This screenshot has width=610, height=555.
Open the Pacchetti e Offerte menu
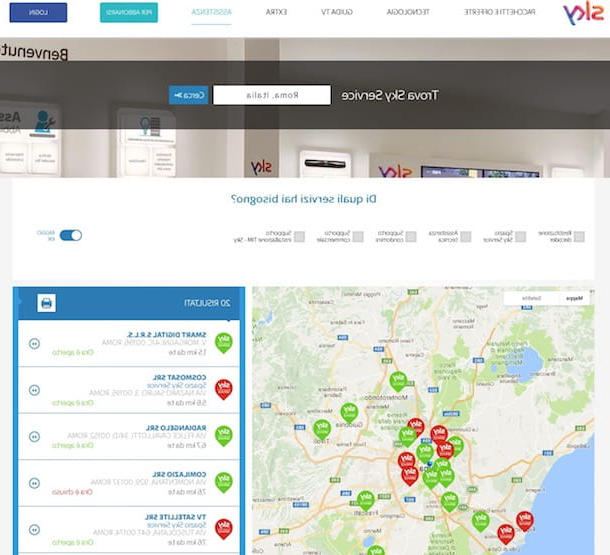point(500,12)
